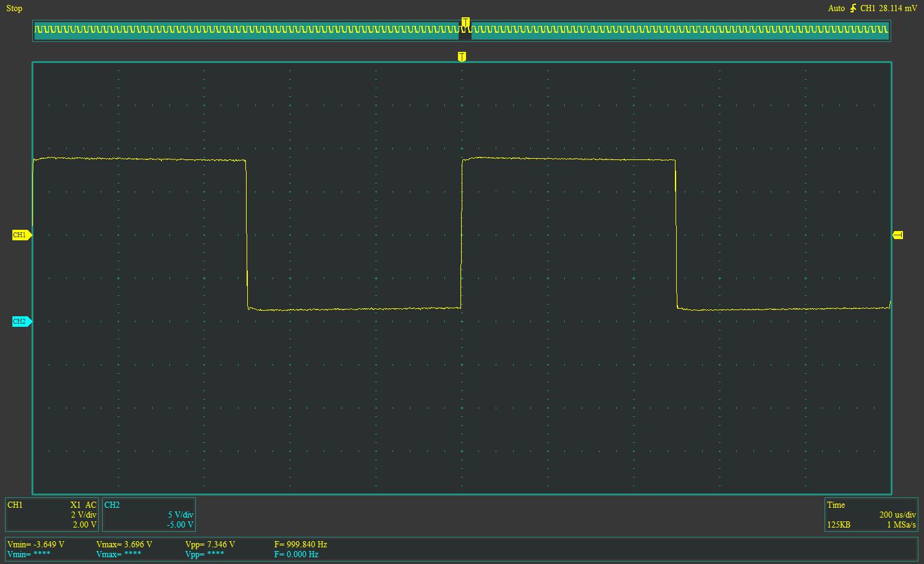Click the yellow CH1 ground level marker
This screenshot has height=564, width=924.
click(x=22, y=235)
